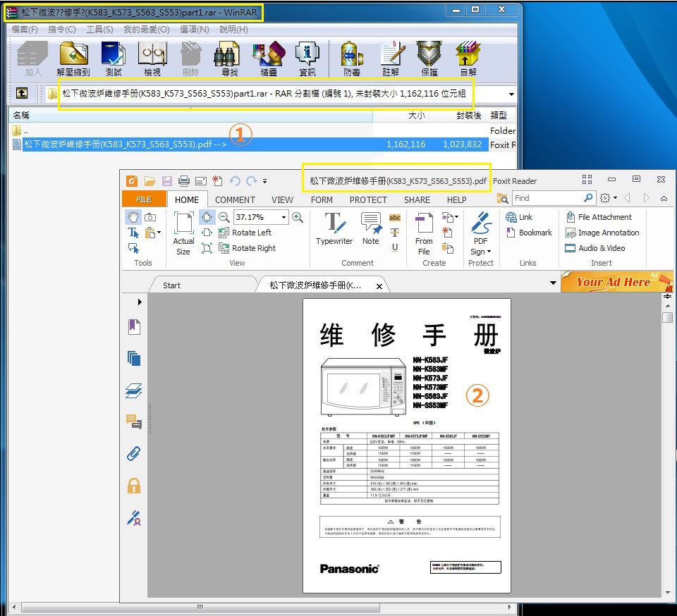Click the WinRAR Test (測試) icon
The height and width of the screenshot is (616, 677).
pos(113,58)
